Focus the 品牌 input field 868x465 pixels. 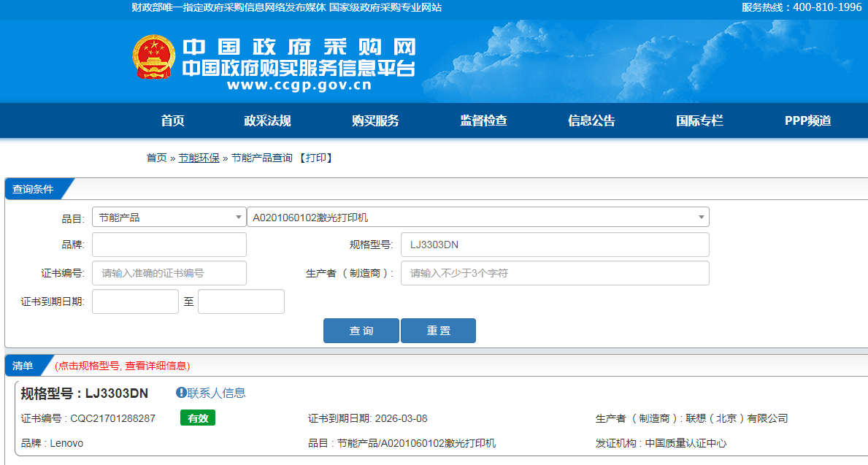coord(169,245)
